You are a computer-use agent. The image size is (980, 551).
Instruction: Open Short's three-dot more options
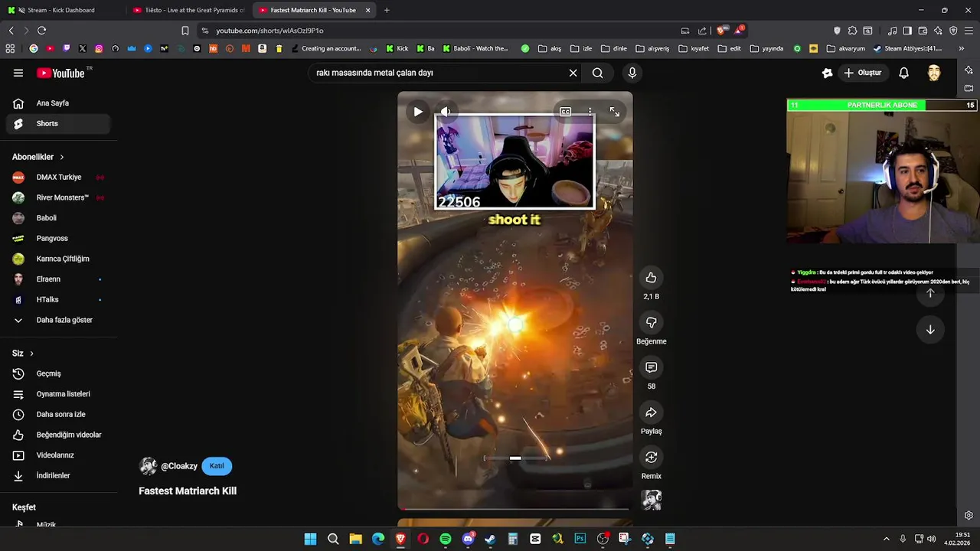click(x=590, y=112)
